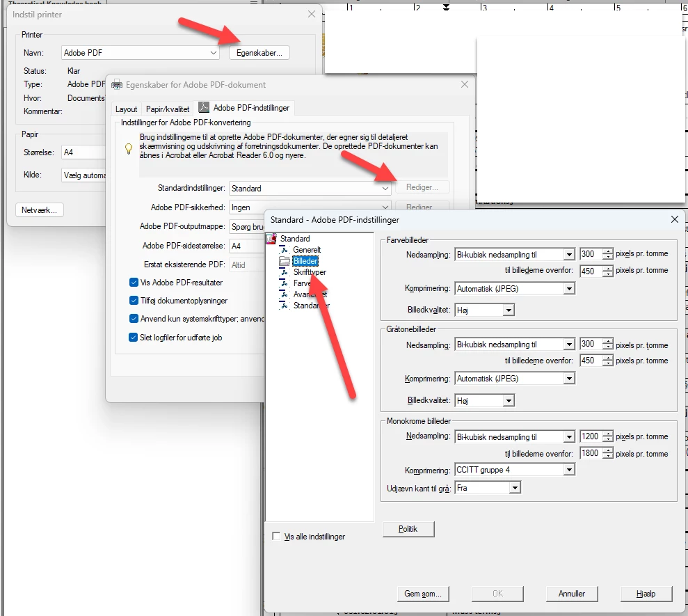Close the Indstil printer dialog

click(312, 14)
